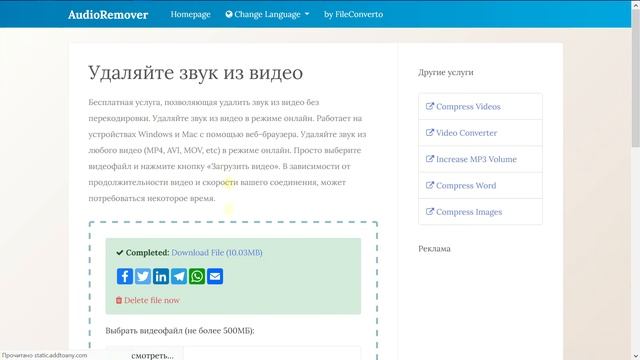Viewport: 640px width, 360px height.
Task: Share via Twitter icon
Action: pyautogui.click(x=143, y=276)
